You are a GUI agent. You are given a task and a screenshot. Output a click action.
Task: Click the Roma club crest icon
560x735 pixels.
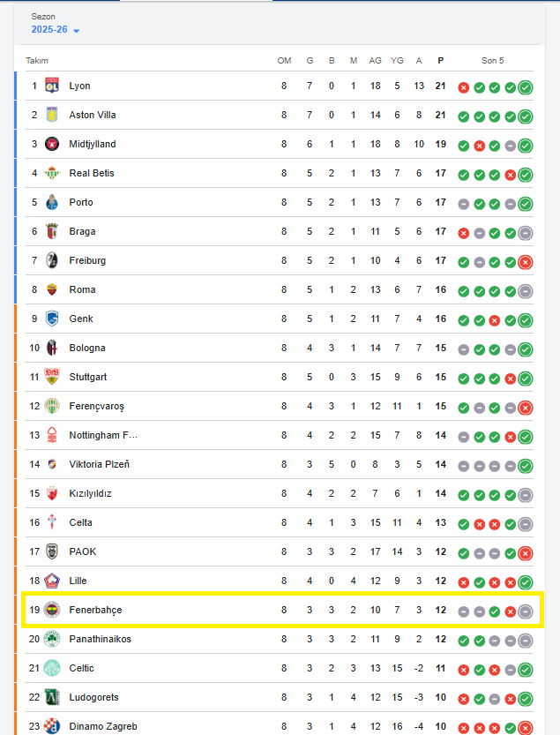52,289
